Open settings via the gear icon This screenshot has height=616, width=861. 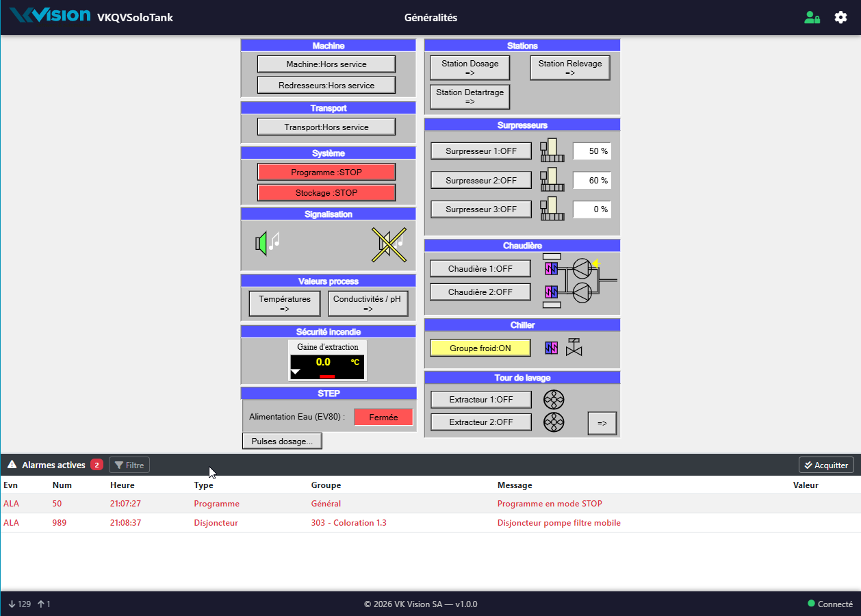pos(840,18)
